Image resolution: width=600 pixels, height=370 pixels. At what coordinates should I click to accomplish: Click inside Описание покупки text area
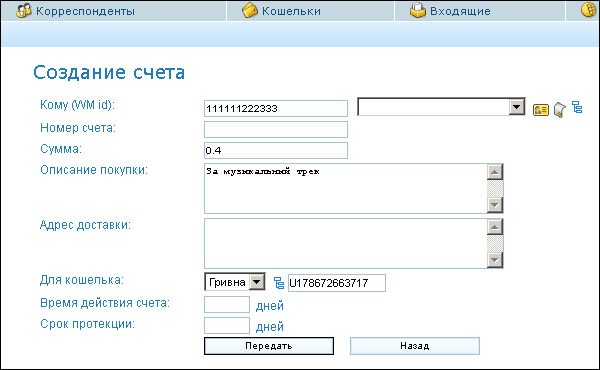tap(345, 189)
